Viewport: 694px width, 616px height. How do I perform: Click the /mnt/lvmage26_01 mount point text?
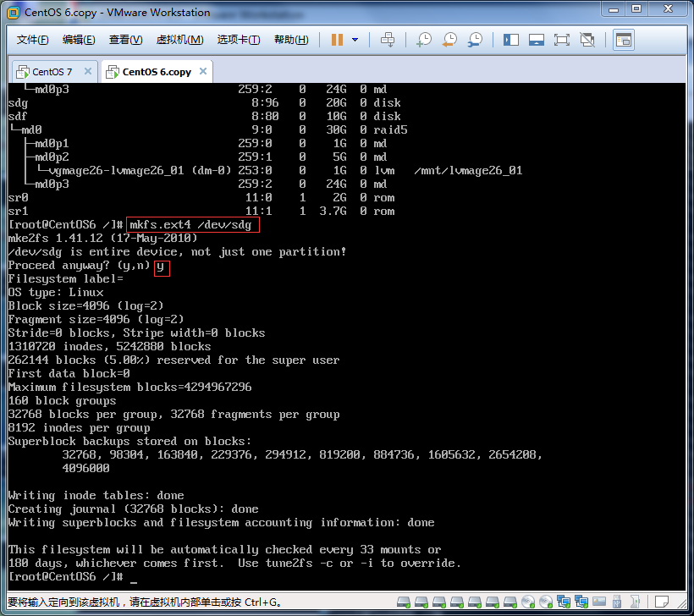click(x=468, y=170)
